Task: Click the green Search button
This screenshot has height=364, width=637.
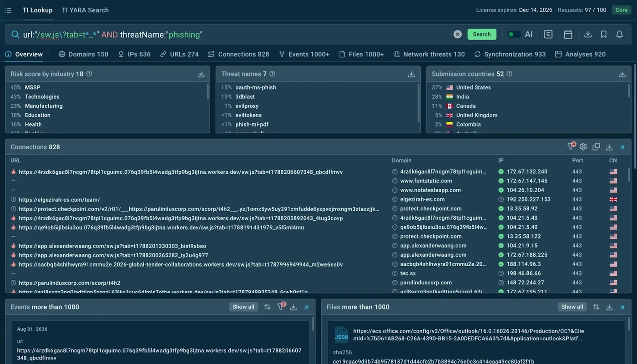Action: click(482, 34)
